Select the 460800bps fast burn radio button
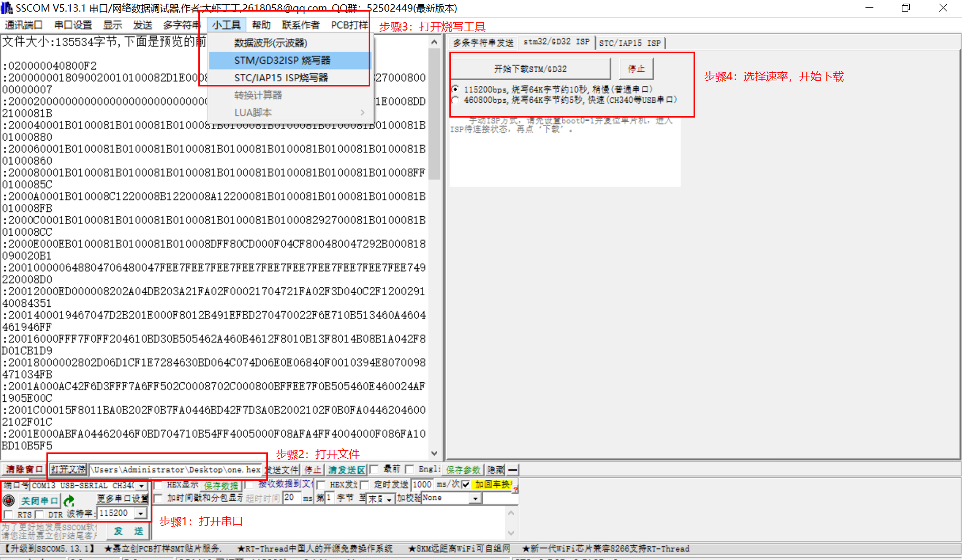 point(456,99)
